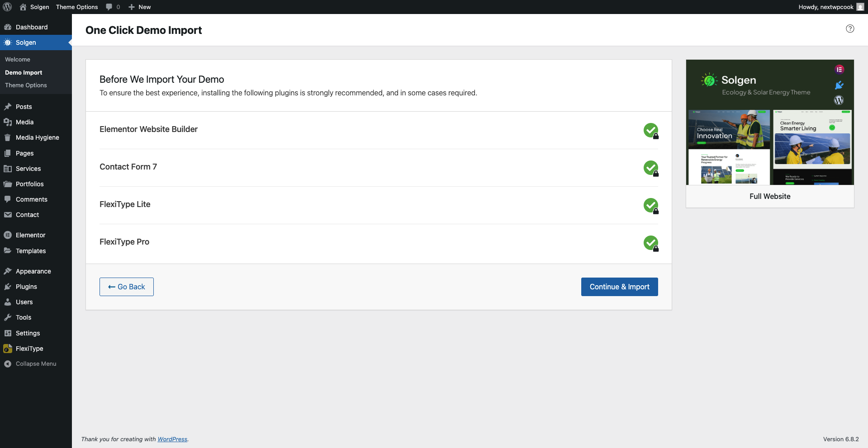This screenshot has width=868, height=448.
Task: Toggle the FlexiType Pro check mark
Action: [651, 243]
